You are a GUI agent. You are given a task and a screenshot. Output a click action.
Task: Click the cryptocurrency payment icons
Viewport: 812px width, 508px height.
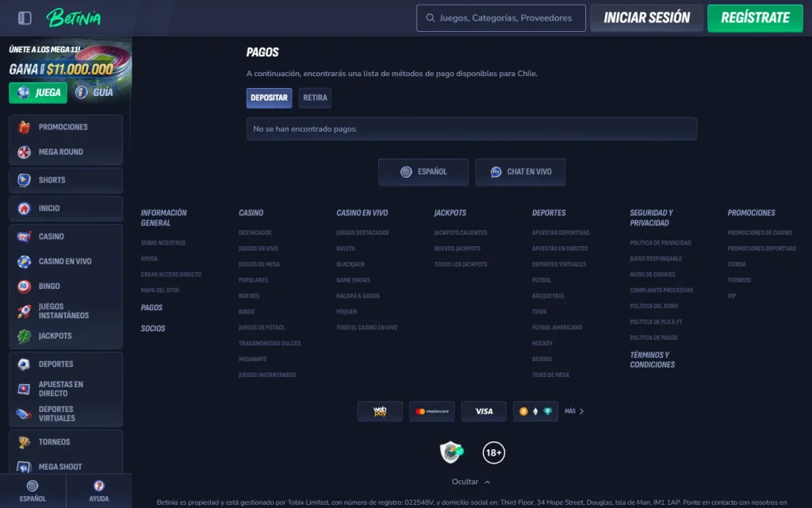pos(535,412)
